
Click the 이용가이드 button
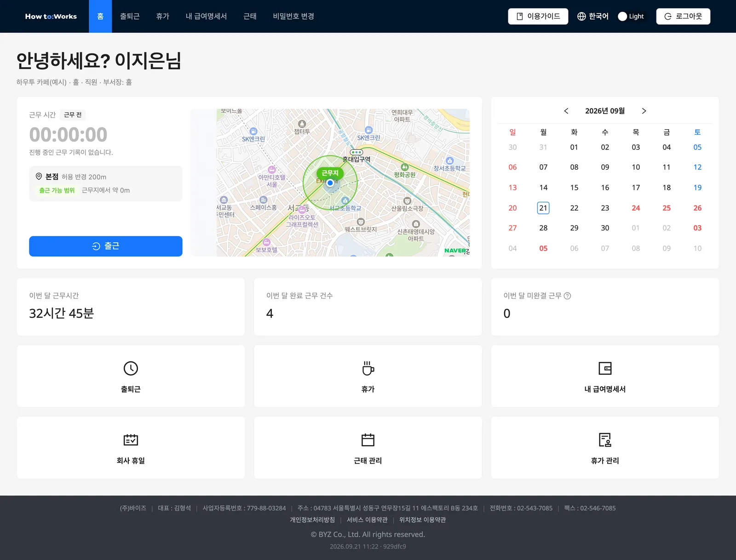538,17
